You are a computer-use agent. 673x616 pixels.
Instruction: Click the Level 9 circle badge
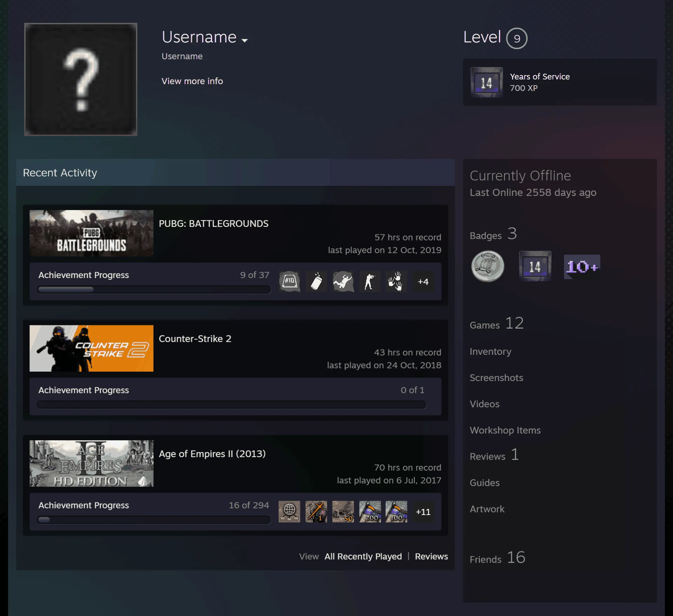coord(517,38)
